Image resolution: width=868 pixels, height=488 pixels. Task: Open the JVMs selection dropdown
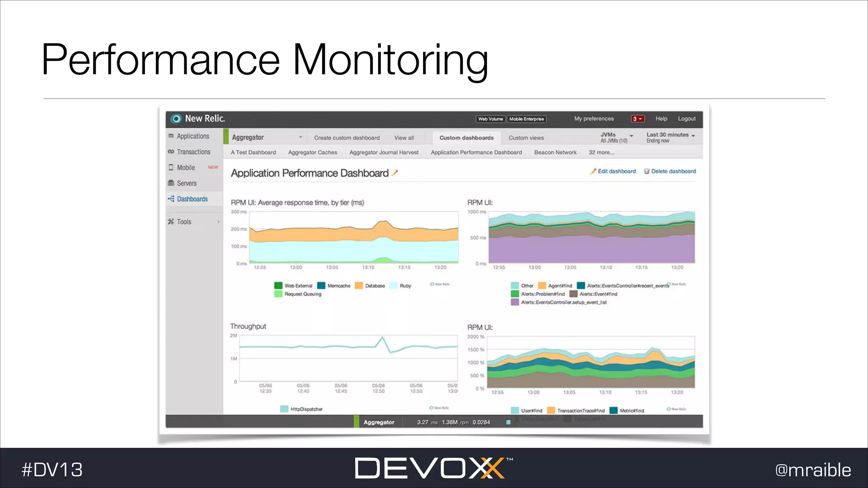coord(632,136)
